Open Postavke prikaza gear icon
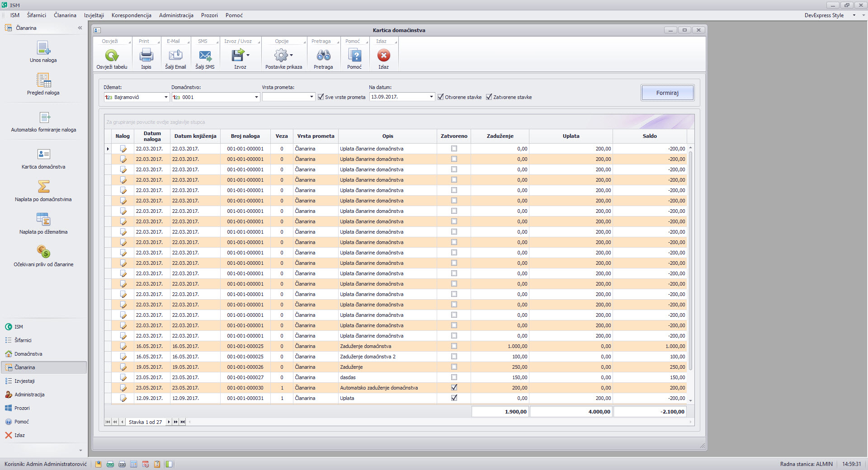The width and height of the screenshot is (868, 470). [x=281, y=56]
